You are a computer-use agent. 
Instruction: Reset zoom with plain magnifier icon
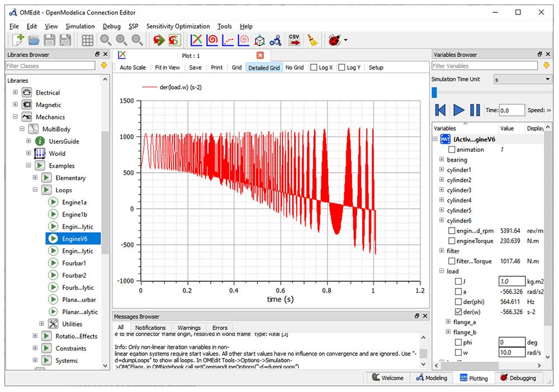[106, 40]
